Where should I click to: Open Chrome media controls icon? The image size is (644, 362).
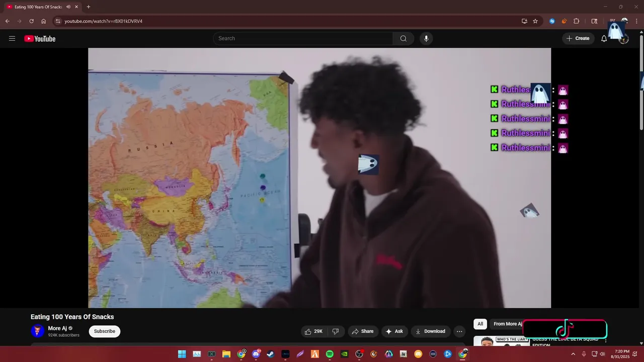[x=612, y=21]
